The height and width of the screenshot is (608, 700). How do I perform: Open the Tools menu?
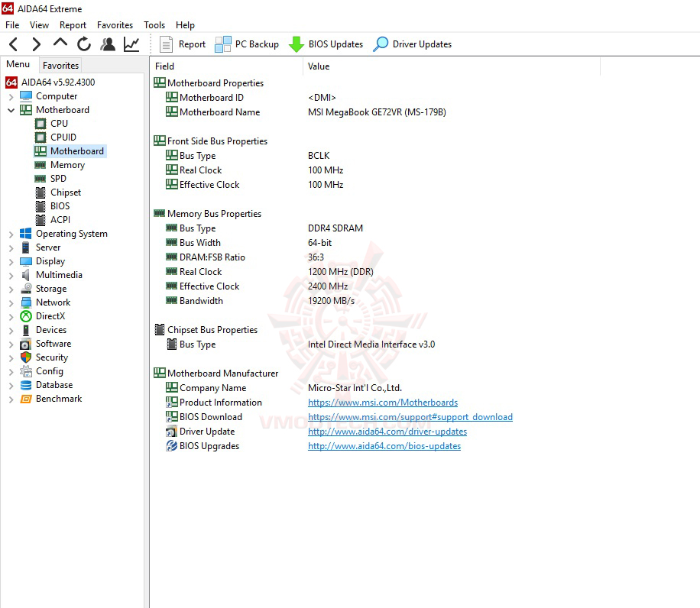(154, 24)
